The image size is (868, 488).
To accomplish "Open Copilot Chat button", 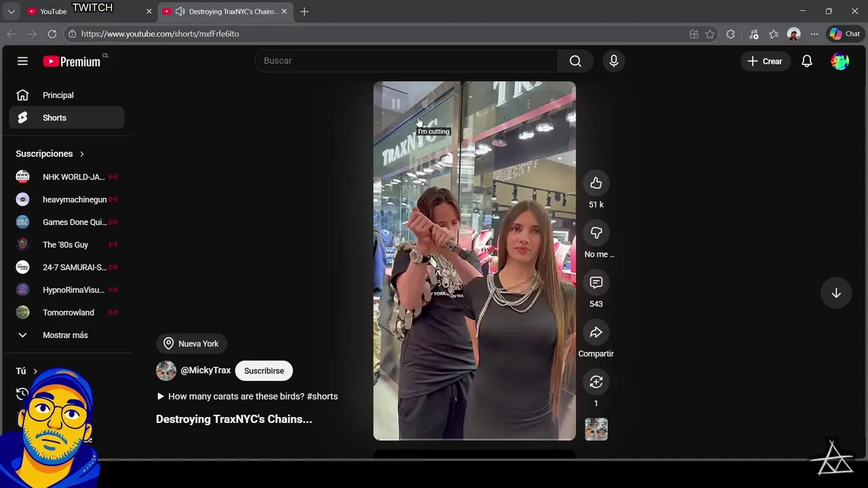I will [x=845, y=34].
